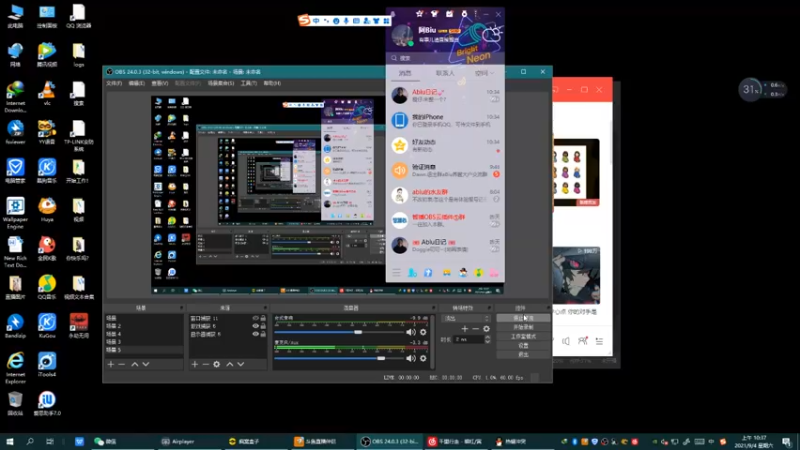Pop out the Scene Transitions dock panel
Viewport: 800px width, 450px height.
click(489, 308)
